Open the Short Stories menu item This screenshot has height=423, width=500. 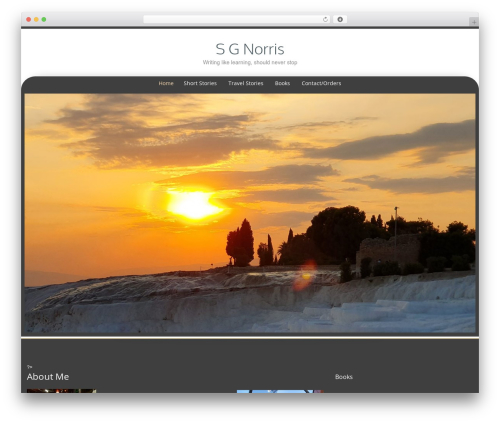click(x=200, y=83)
